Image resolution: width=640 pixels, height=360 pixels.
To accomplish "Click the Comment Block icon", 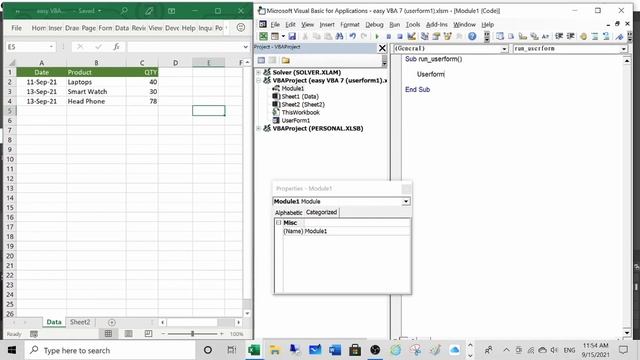I will (595, 36).
